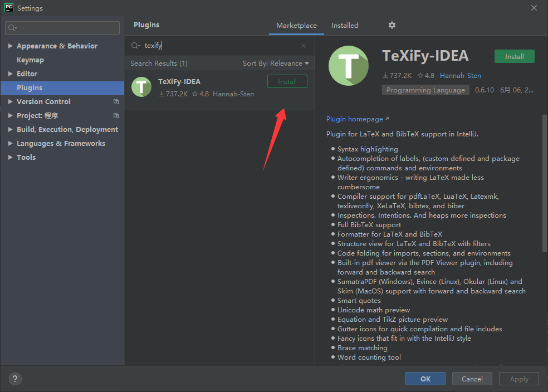Click the PyCharm logo in the title bar

click(x=9, y=8)
